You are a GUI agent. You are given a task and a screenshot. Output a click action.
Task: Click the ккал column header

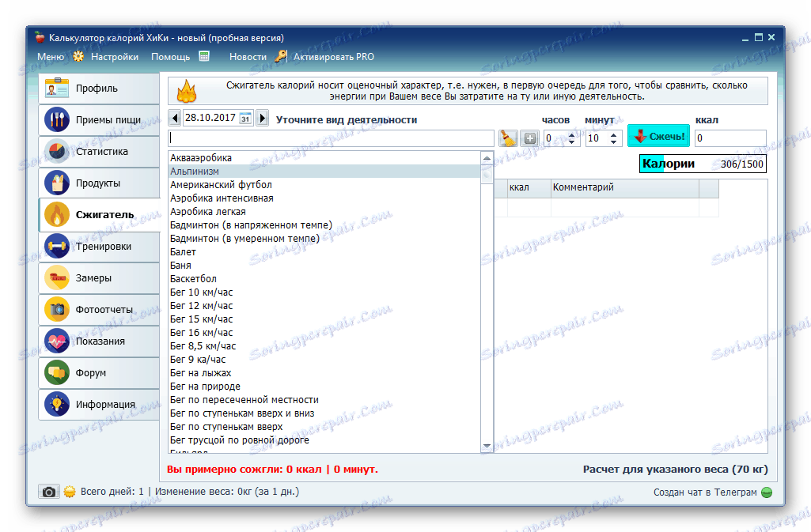click(x=529, y=188)
